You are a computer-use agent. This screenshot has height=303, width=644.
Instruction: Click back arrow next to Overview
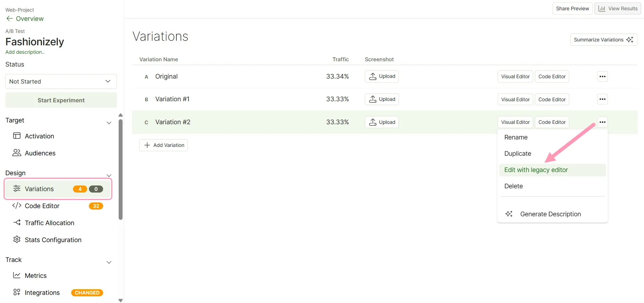10,18
